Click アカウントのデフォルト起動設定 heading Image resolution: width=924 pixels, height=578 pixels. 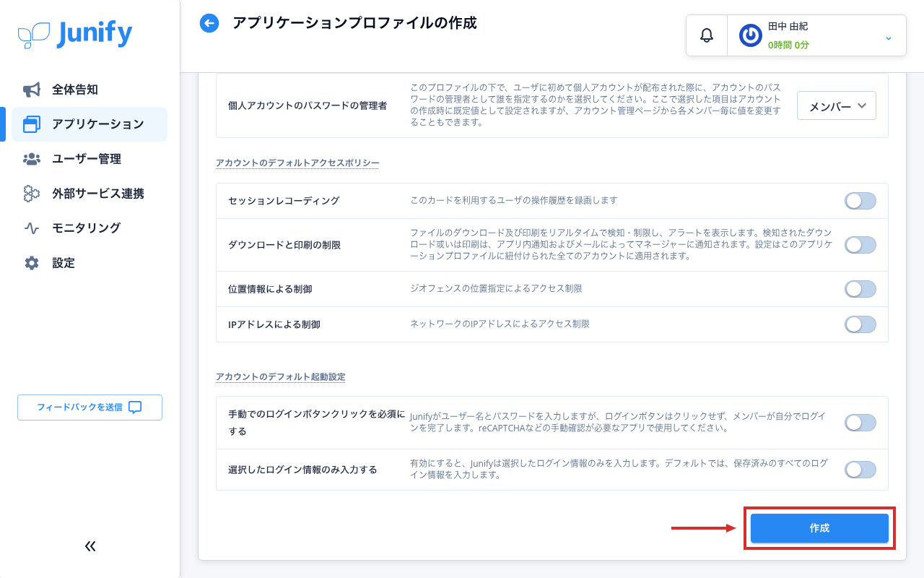pyautogui.click(x=281, y=376)
